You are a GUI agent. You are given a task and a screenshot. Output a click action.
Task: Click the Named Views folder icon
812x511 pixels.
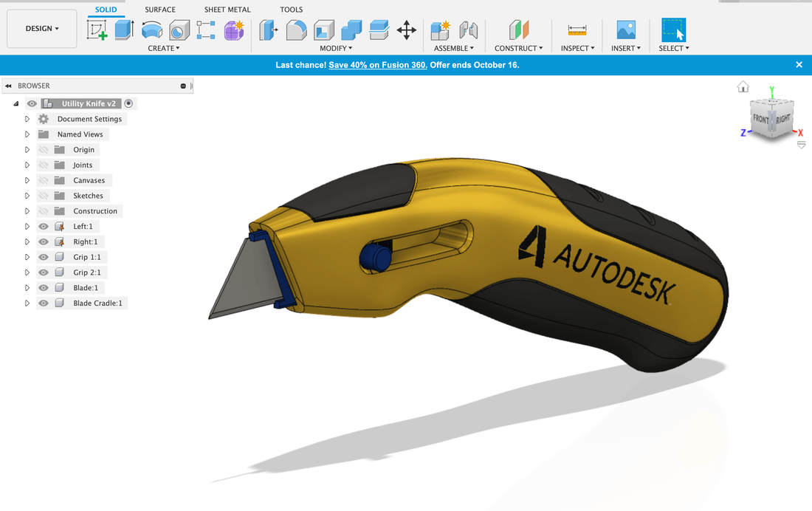click(x=44, y=134)
